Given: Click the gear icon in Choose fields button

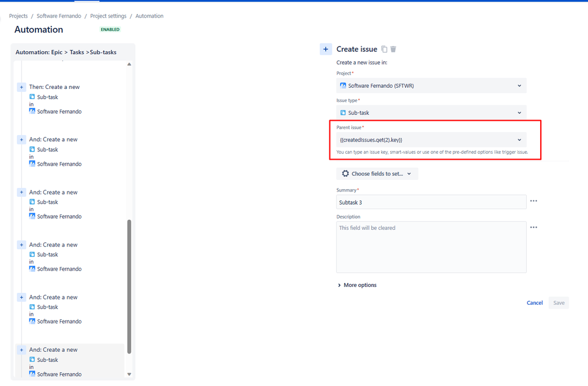Looking at the screenshot, I should (345, 174).
